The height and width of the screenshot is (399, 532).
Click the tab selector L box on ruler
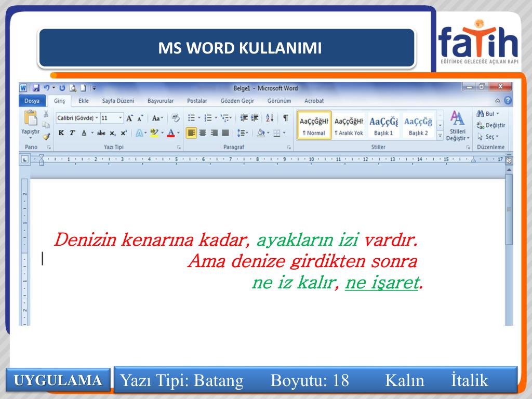click(x=24, y=159)
